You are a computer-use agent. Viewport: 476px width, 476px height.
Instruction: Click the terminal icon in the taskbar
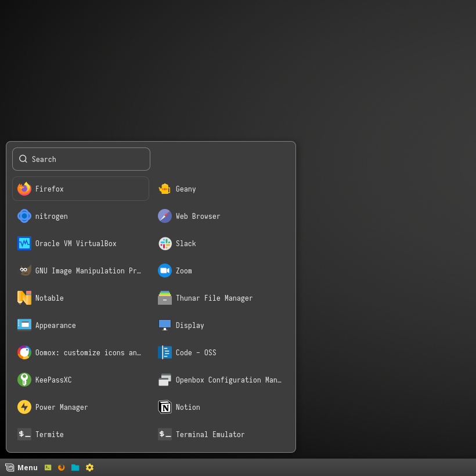pos(48,467)
